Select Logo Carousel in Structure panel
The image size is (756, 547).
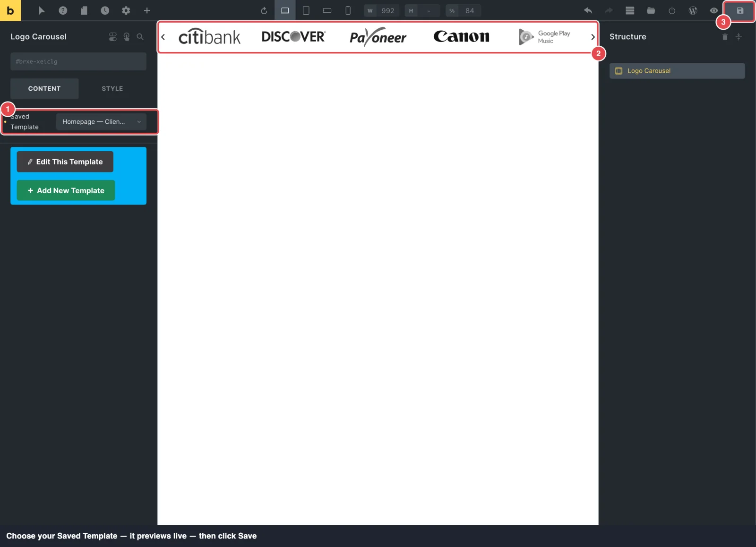click(x=677, y=71)
